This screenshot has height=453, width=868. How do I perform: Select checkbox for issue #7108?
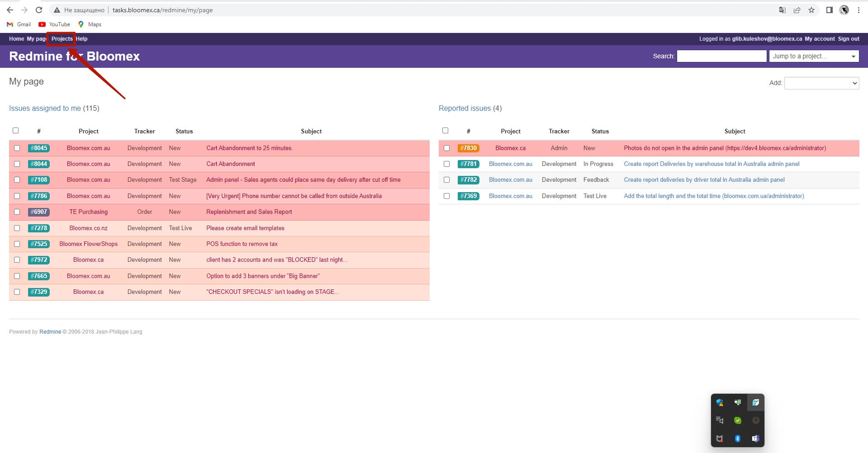(x=17, y=179)
